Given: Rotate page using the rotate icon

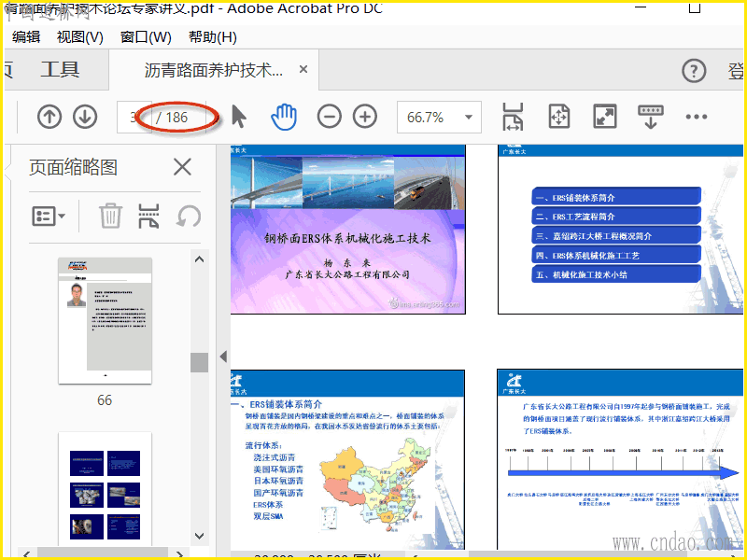Looking at the screenshot, I should [x=189, y=216].
